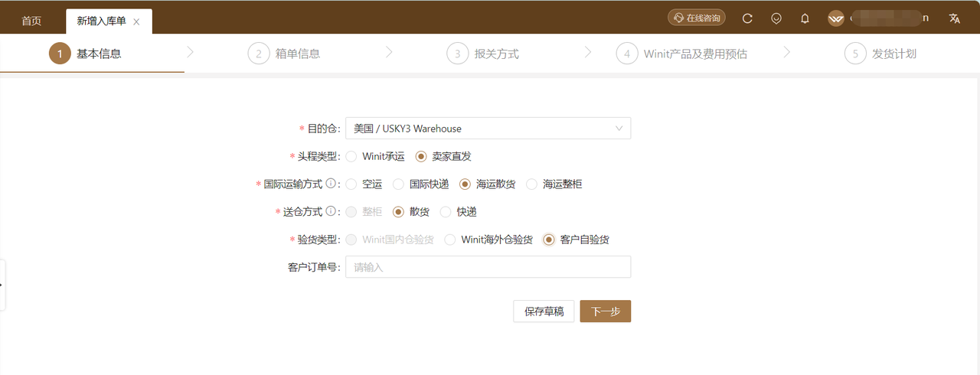Click the 下一步 button

coord(606,311)
